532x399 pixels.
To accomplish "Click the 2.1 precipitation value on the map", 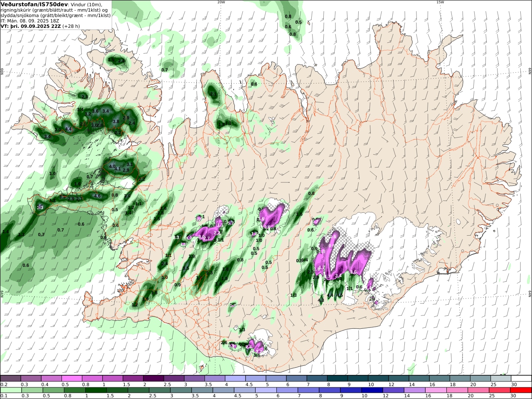I will tap(214, 94).
